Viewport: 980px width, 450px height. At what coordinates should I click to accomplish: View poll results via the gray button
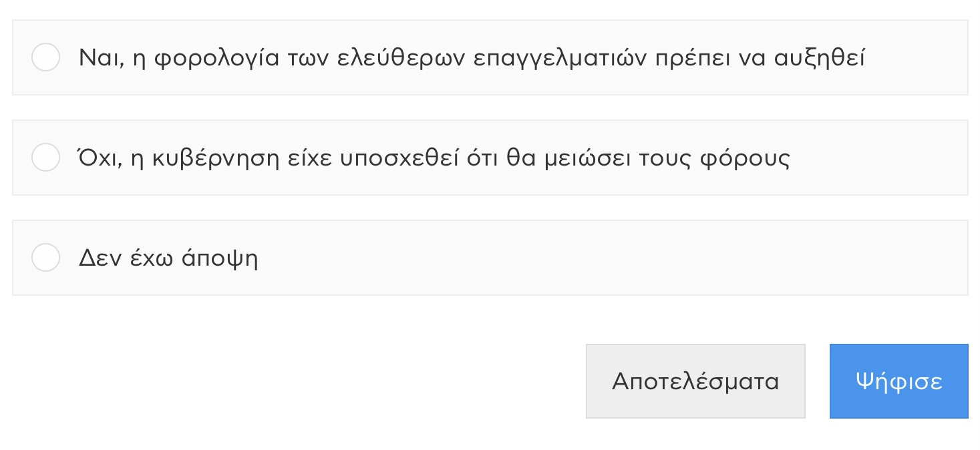pyautogui.click(x=695, y=381)
